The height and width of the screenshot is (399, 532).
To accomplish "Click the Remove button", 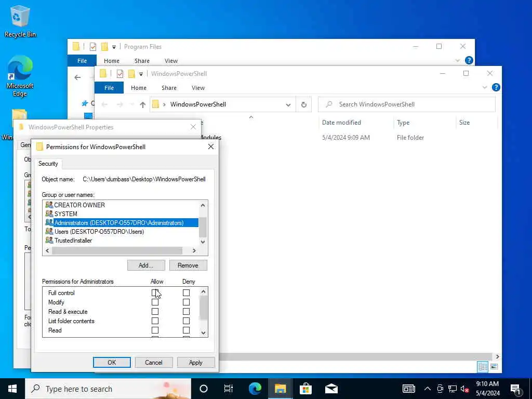I will coord(188,265).
